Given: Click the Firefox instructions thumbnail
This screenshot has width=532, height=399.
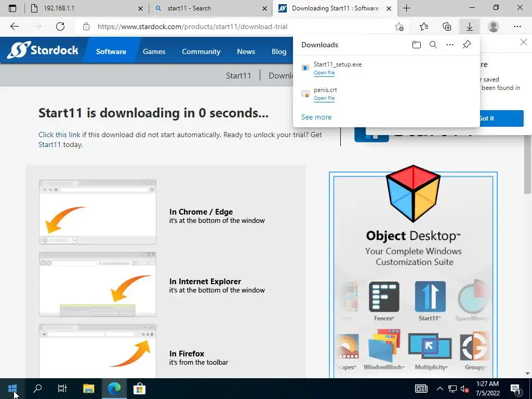Looking at the screenshot, I should pos(98,351).
